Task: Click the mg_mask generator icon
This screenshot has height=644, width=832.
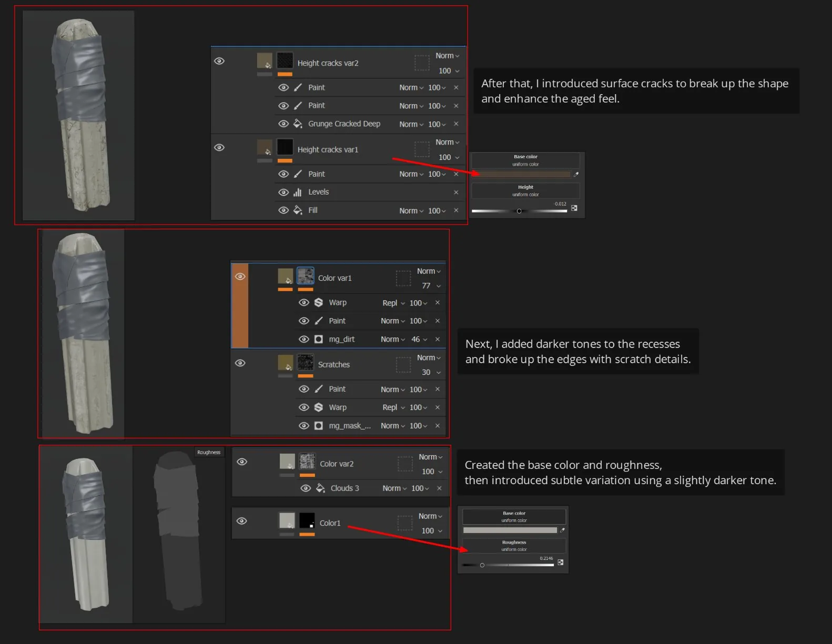Action: (318, 426)
